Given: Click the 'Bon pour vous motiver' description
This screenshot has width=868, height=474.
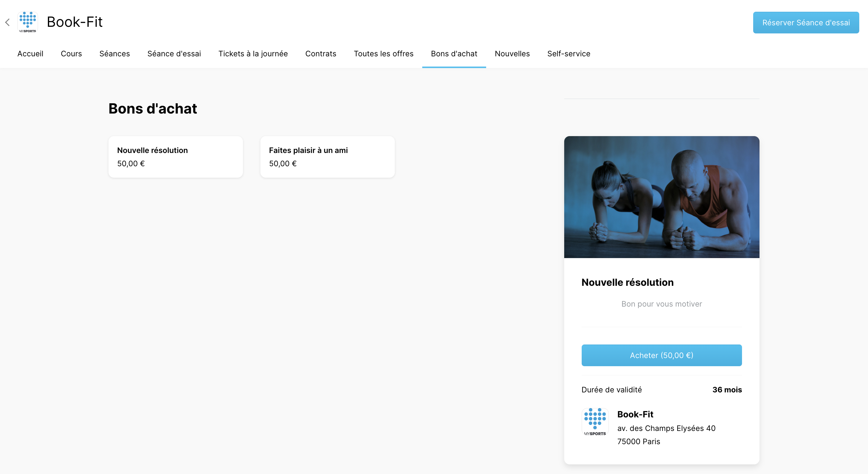Looking at the screenshot, I should tap(662, 304).
